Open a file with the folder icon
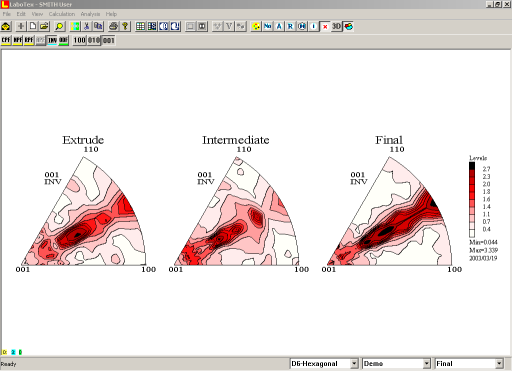 point(44,26)
